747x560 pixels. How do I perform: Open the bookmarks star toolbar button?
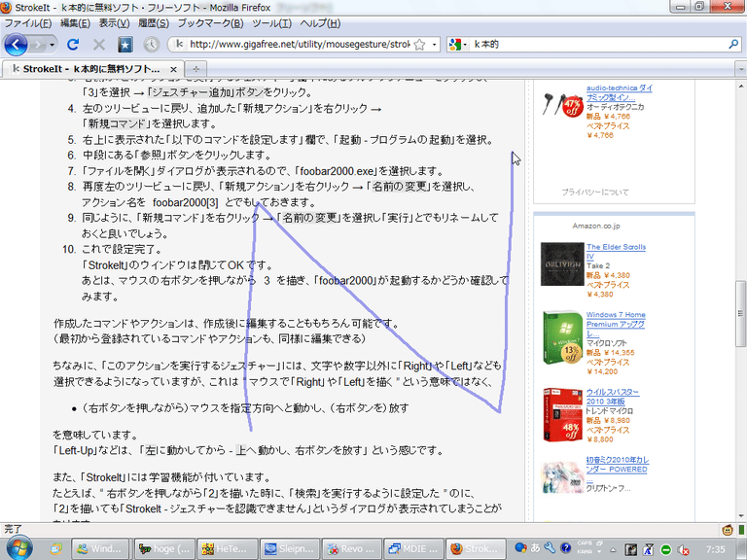pyautogui.click(x=124, y=45)
